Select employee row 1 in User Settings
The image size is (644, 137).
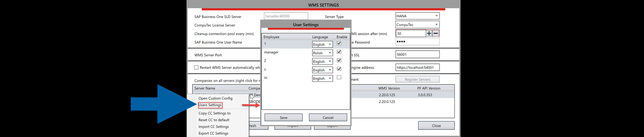tap(306, 44)
